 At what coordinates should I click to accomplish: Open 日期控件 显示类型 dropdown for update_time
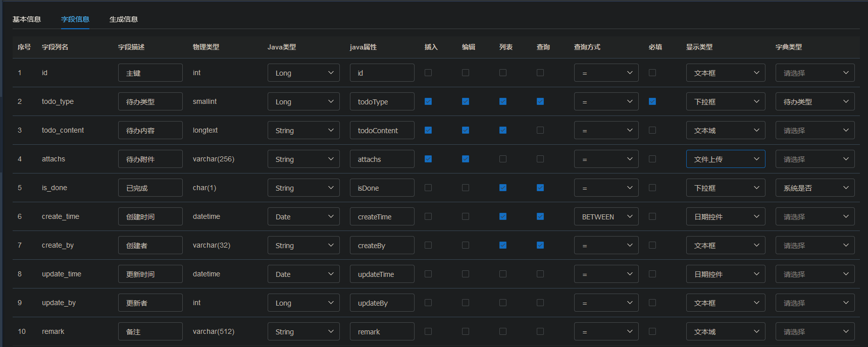[725, 274]
